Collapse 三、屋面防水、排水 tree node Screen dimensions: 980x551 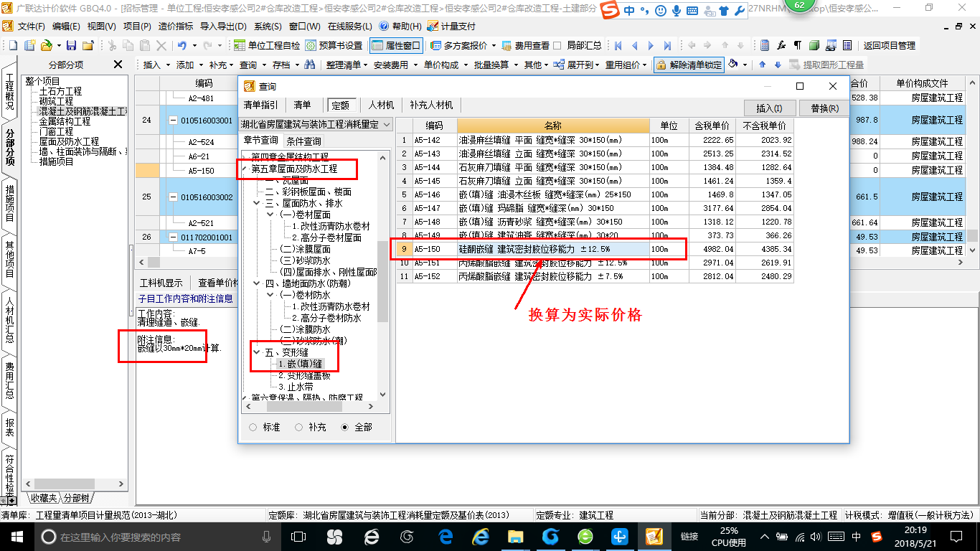click(x=258, y=203)
